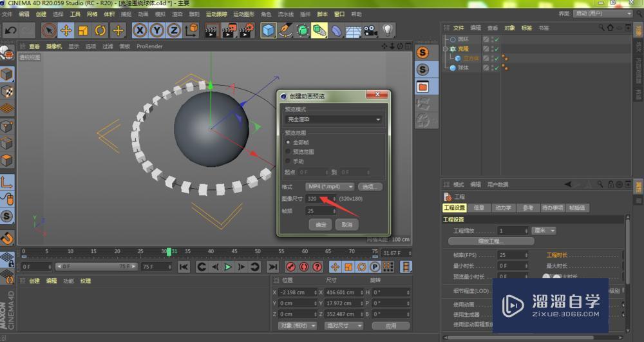The width and height of the screenshot is (644, 342).
Task: Switch to 帧插值 tab
Action: click(577, 208)
